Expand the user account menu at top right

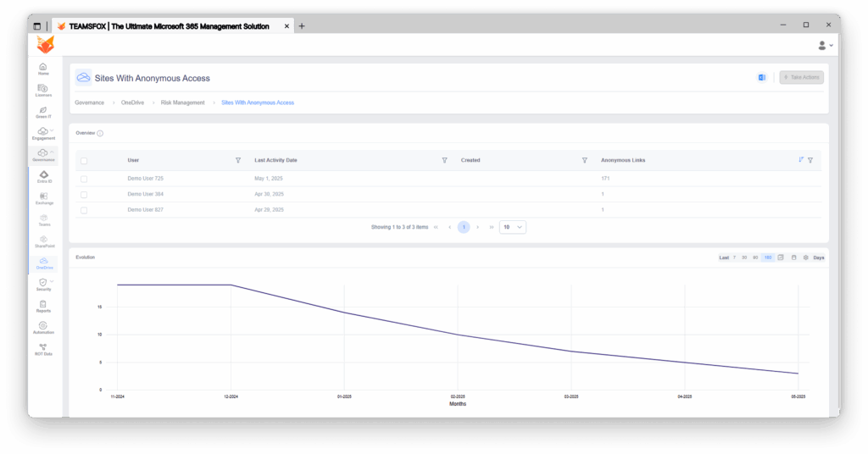click(x=825, y=45)
